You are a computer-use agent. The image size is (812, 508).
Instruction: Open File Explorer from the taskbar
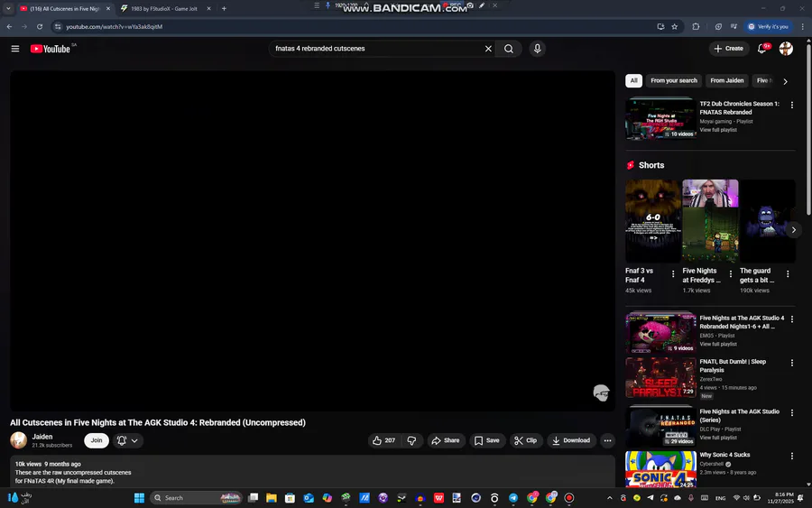(272, 498)
